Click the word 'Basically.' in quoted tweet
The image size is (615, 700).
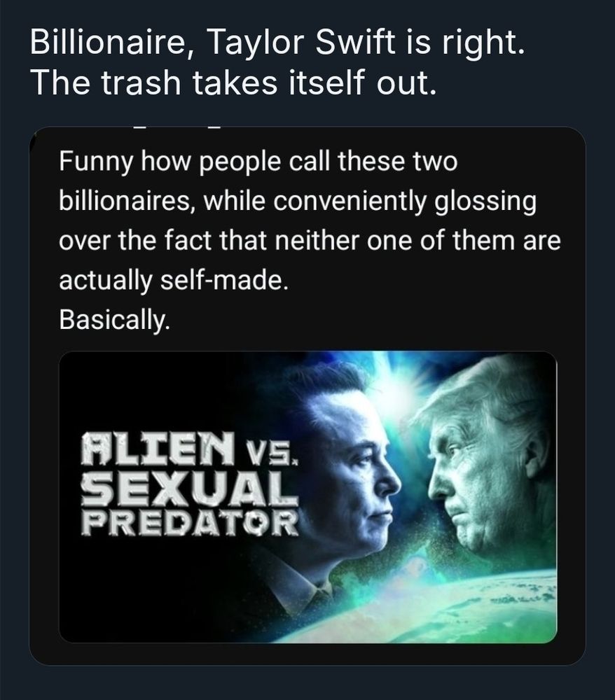coord(114,319)
